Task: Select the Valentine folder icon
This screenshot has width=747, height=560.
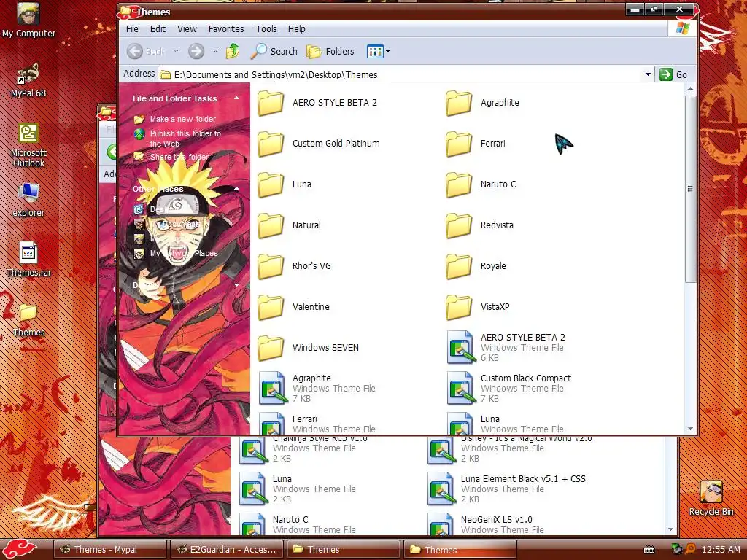Action: (271, 307)
